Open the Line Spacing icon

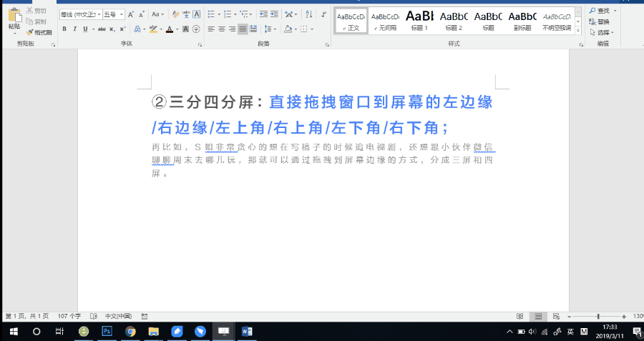(x=268, y=29)
